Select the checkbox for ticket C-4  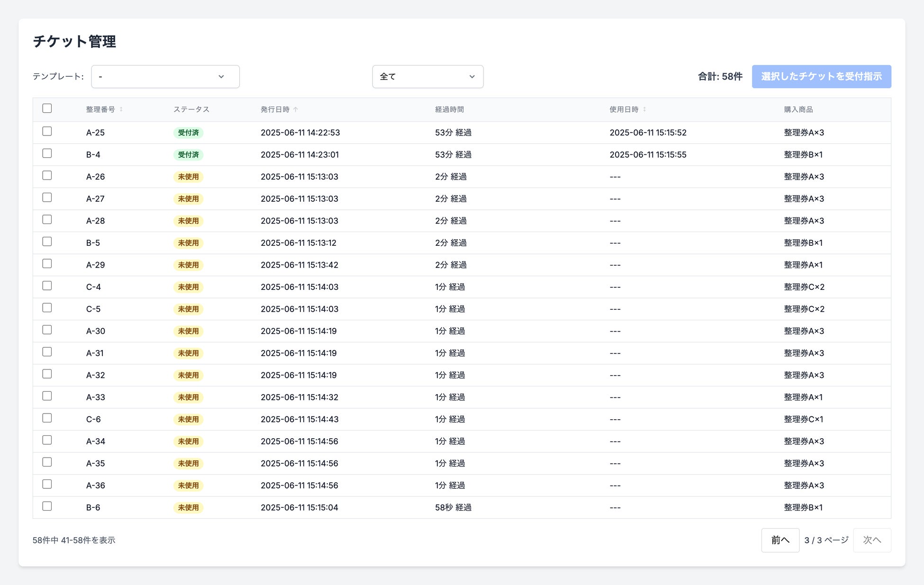coord(47,286)
